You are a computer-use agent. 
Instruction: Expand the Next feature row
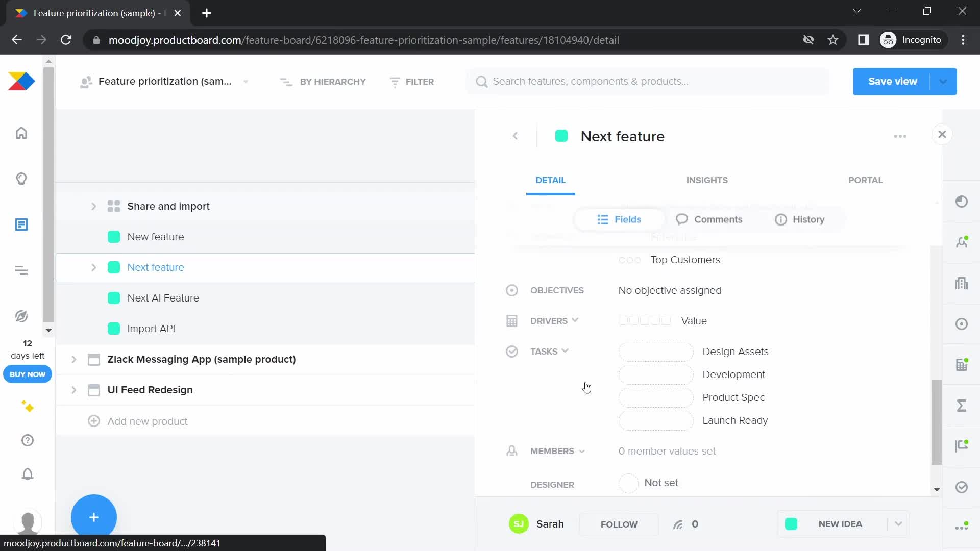[x=93, y=267]
